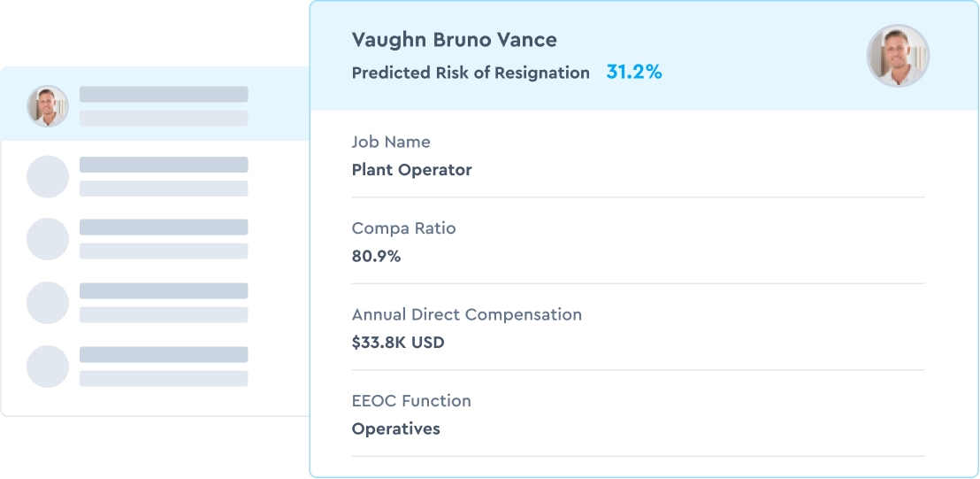
Task: Open the Vaughn Bruno Vance name heading
Action: [455, 40]
